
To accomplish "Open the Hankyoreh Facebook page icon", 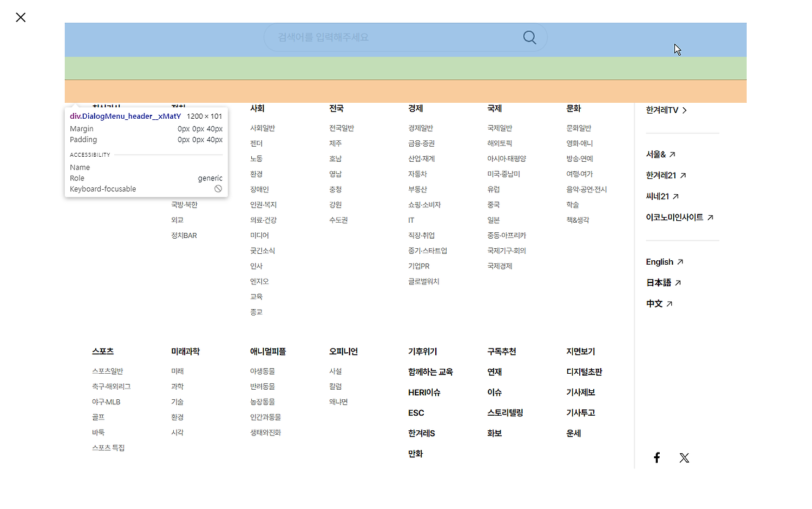I will click(657, 458).
